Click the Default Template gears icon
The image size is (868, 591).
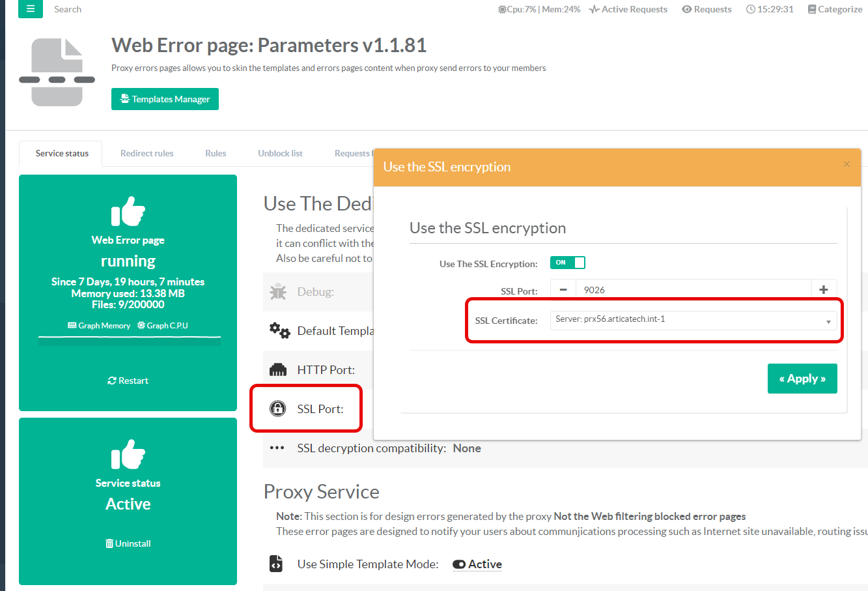point(279,330)
